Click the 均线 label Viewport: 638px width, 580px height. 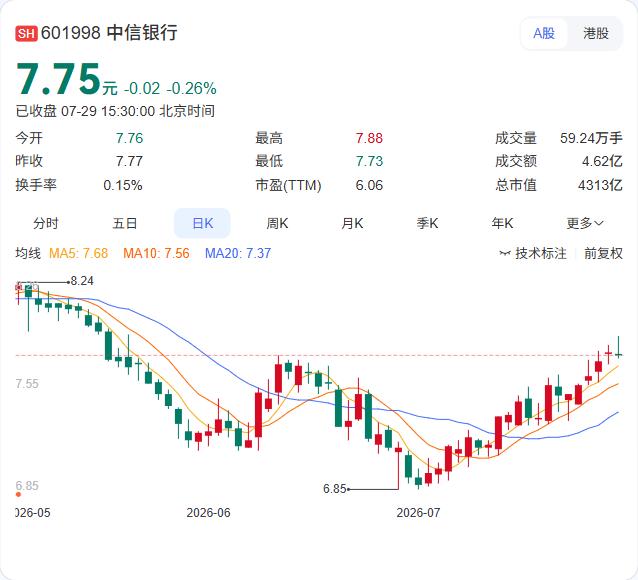click(28, 253)
